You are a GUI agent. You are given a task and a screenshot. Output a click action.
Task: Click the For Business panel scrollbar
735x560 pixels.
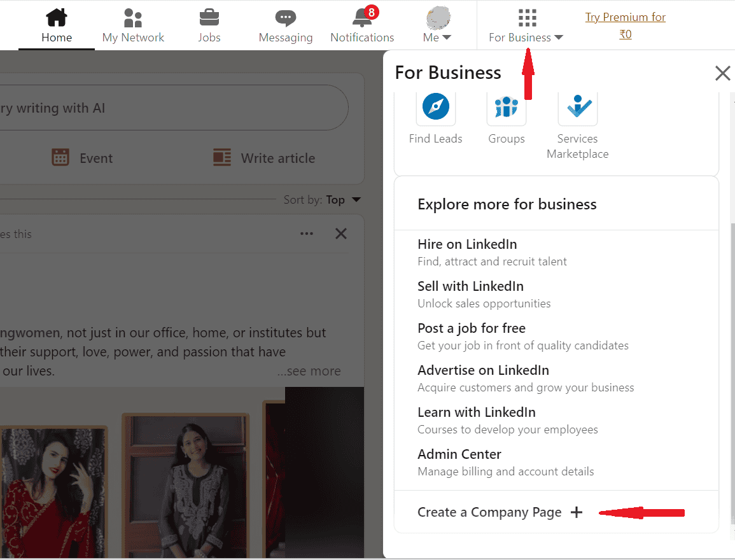(x=732, y=372)
